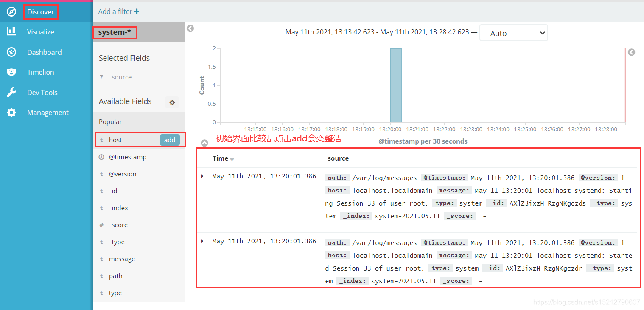Select Visualize in the side menu
644x310 pixels.
click(41, 32)
